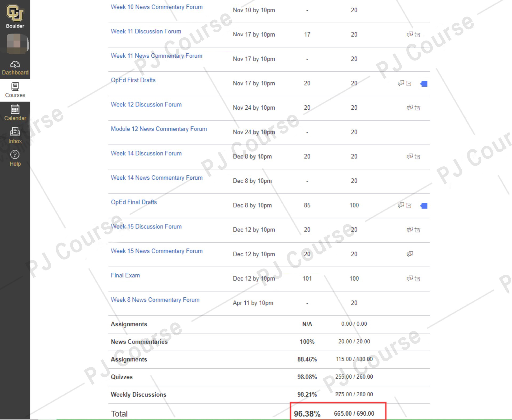Open blue rubric icon for OpEd First Drafts
This screenshot has width=512, height=420.
pos(424,84)
